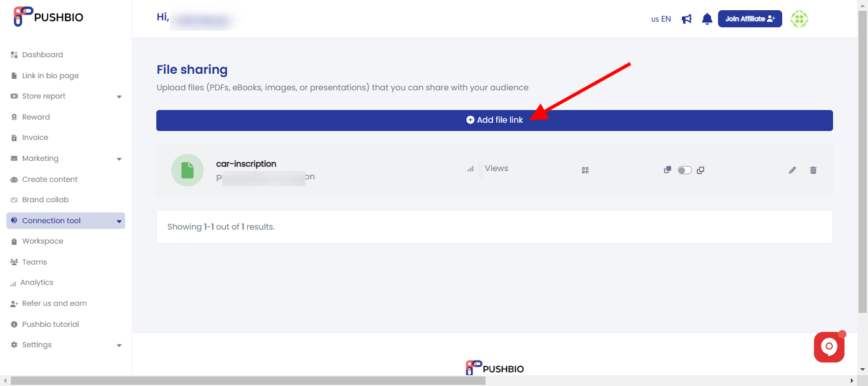Collapse the Connection tool section
This screenshot has width=868, height=386.
click(65, 220)
